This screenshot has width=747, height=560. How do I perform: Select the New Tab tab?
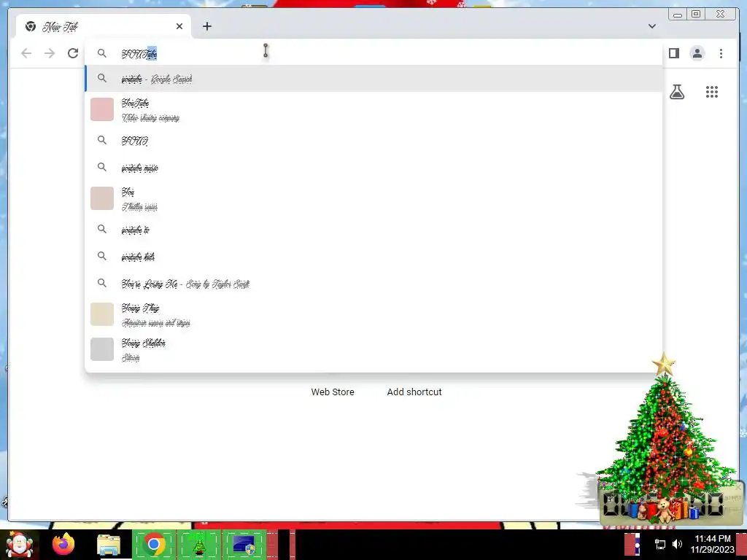104,26
